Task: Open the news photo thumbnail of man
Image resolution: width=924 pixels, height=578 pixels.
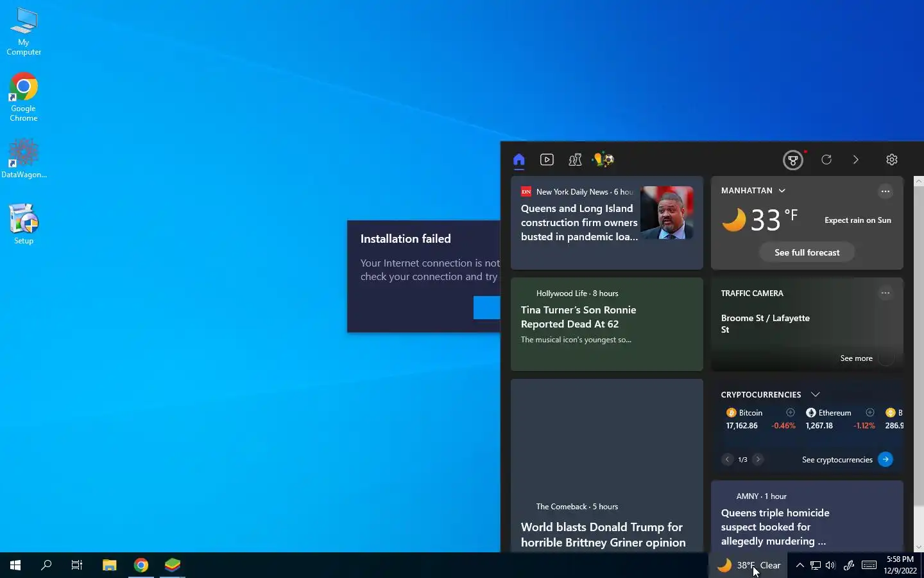Action: [667, 213]
